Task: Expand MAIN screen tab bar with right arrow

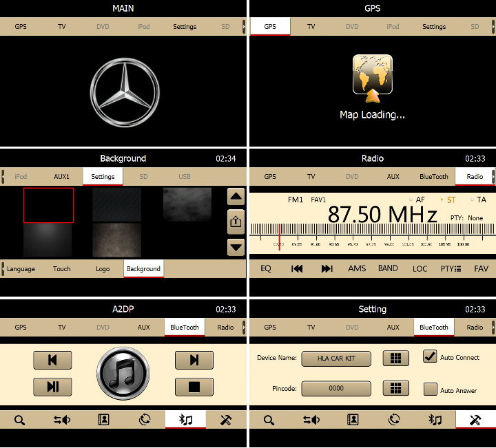Action: point(244,27)
